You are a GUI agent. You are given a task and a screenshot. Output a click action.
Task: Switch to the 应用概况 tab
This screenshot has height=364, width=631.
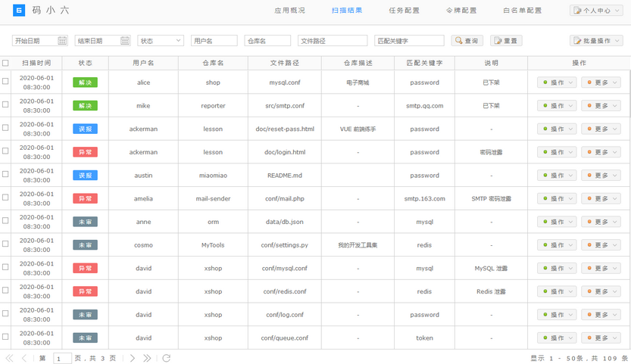click(x=289, y=11)
